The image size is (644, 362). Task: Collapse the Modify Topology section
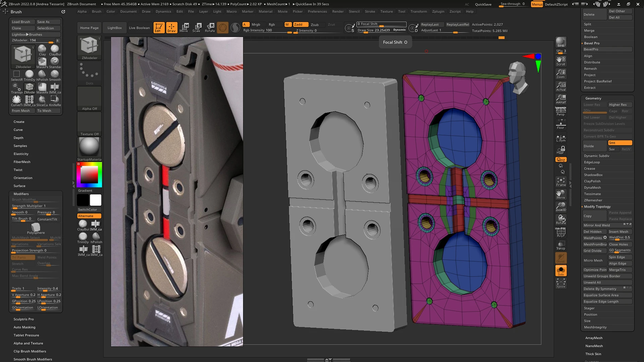(597, 206)
